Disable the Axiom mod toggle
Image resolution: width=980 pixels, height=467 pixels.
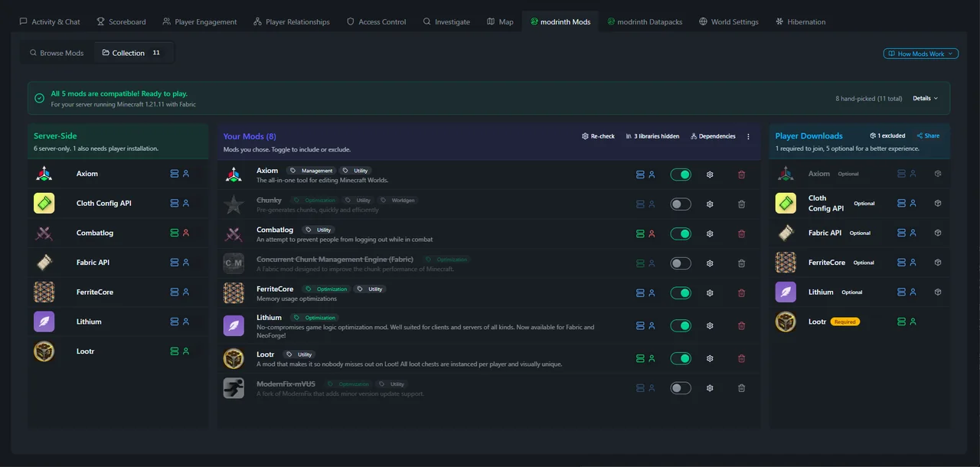coord(681,174)
